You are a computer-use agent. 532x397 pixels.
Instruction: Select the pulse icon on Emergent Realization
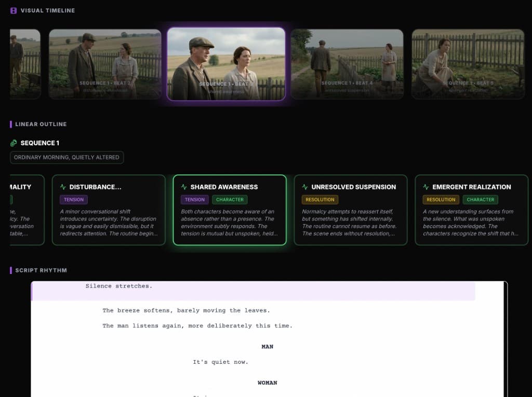[x=427, y=187]
